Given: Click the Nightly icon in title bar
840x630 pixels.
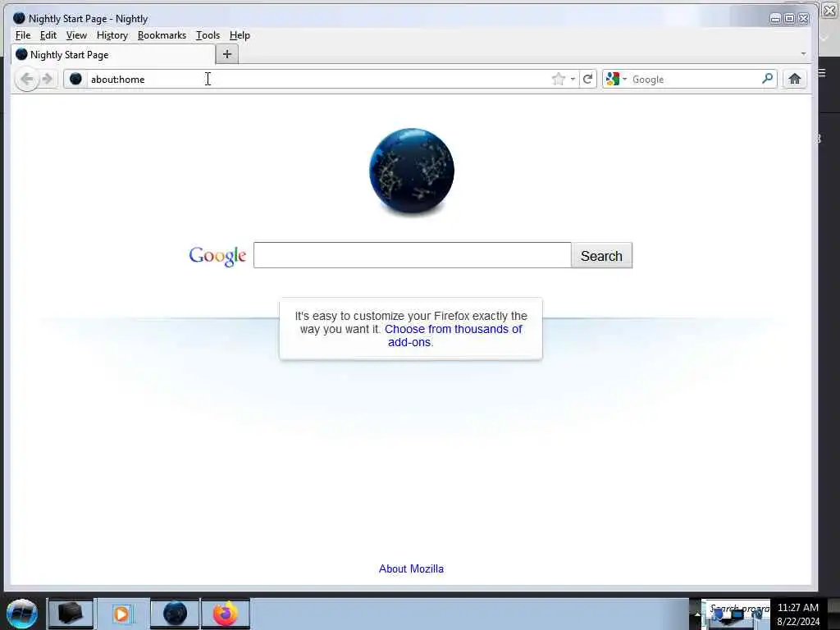Looking at the screenshot, I should 20,18.
